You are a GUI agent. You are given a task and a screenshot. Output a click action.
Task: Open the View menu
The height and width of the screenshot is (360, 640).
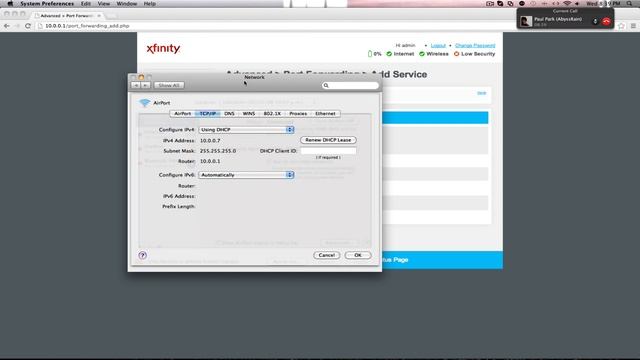(104, 4)
